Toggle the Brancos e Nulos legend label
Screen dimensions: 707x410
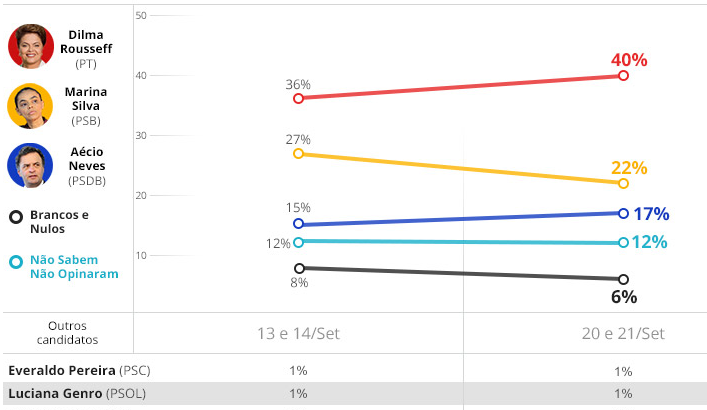(x=59, y=221)
